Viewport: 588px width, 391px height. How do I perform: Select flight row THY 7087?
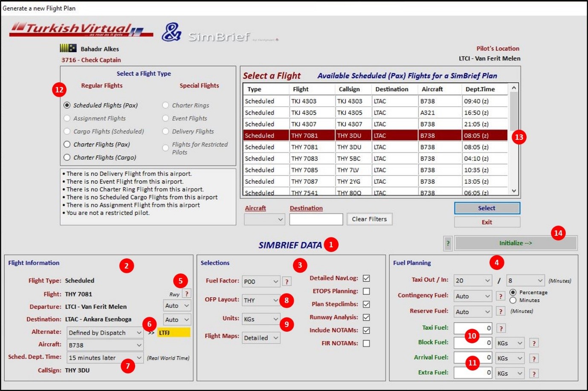pyautogui.click(x=375, y=181)
